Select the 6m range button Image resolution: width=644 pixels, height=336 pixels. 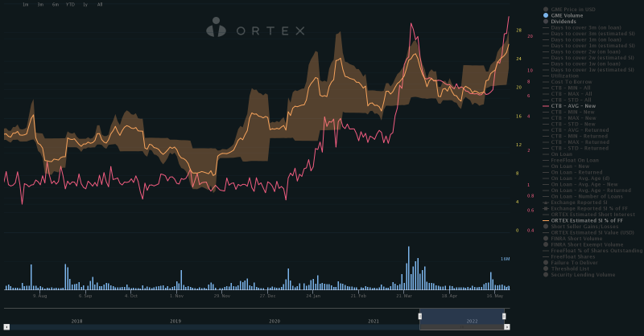56,5
